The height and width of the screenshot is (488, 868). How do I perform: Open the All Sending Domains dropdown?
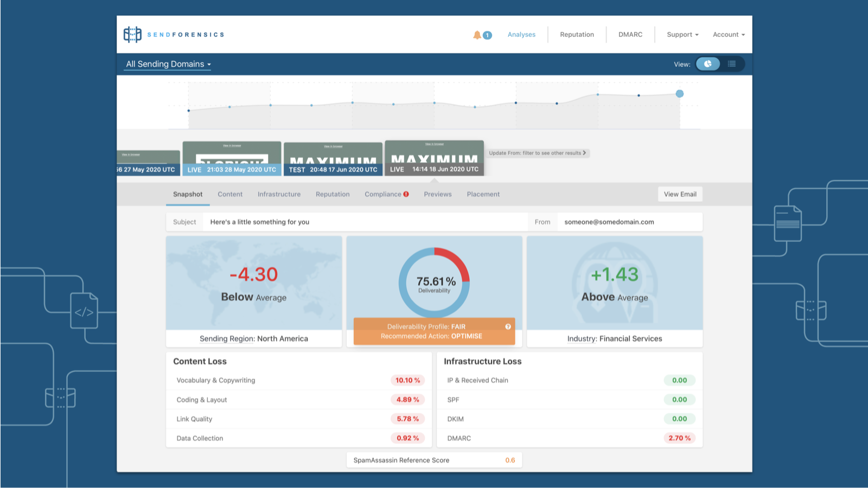click(x=167, y=64)
